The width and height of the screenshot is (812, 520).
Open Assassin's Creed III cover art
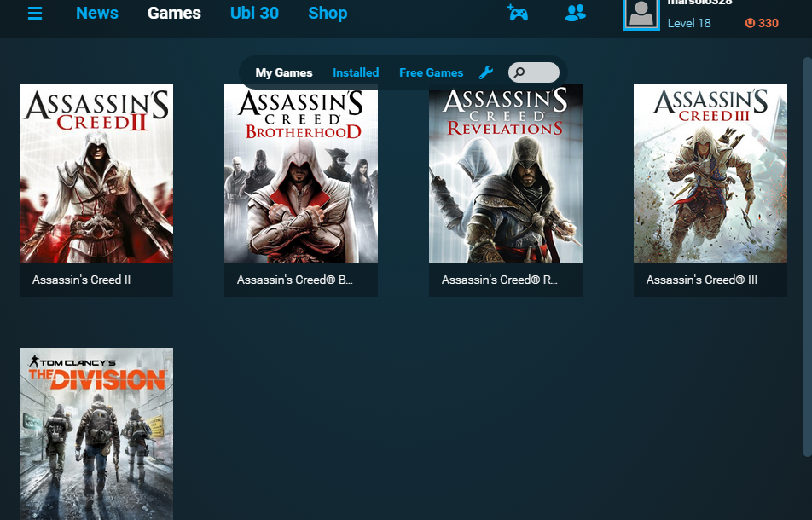pos(710,173)
